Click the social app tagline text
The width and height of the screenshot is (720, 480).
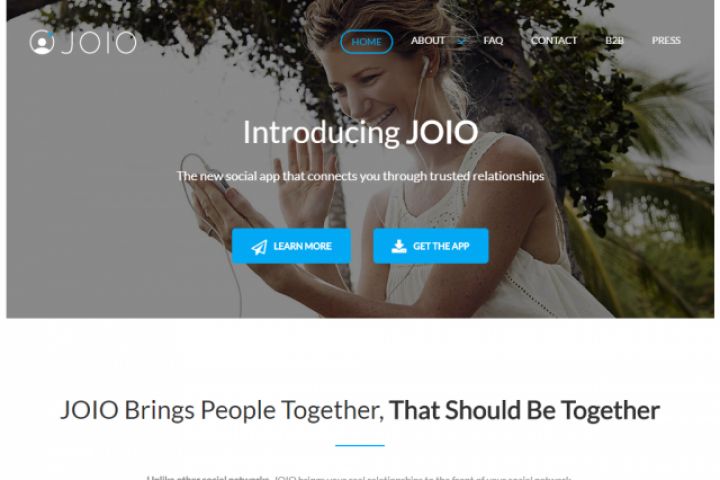pyautogui.click(x=360, y=176)
